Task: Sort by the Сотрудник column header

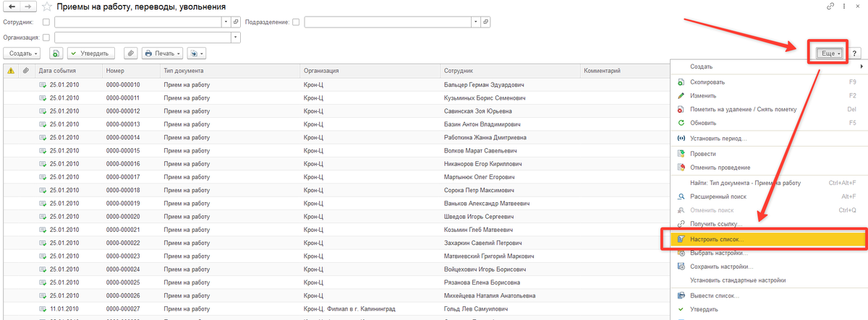Action: (x=510, y=71)
